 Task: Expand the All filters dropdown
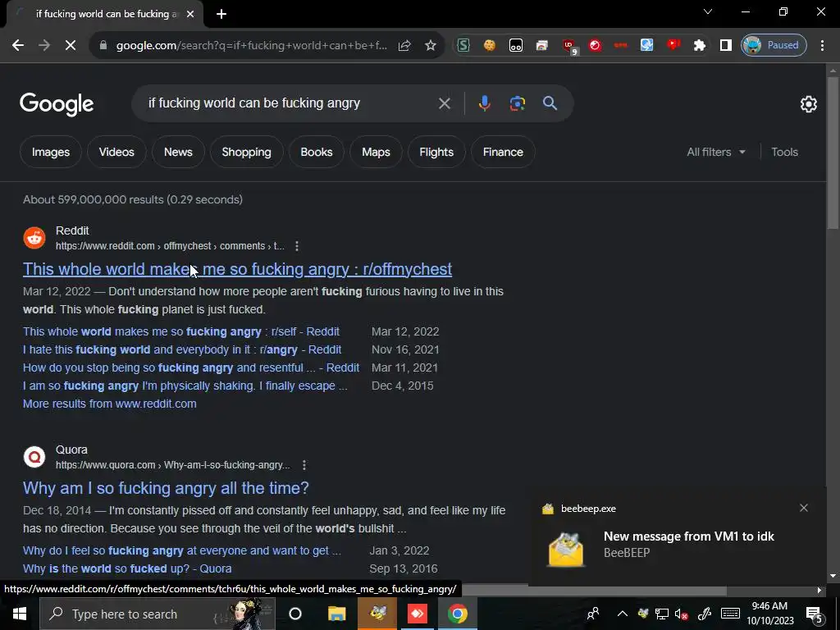716,152
